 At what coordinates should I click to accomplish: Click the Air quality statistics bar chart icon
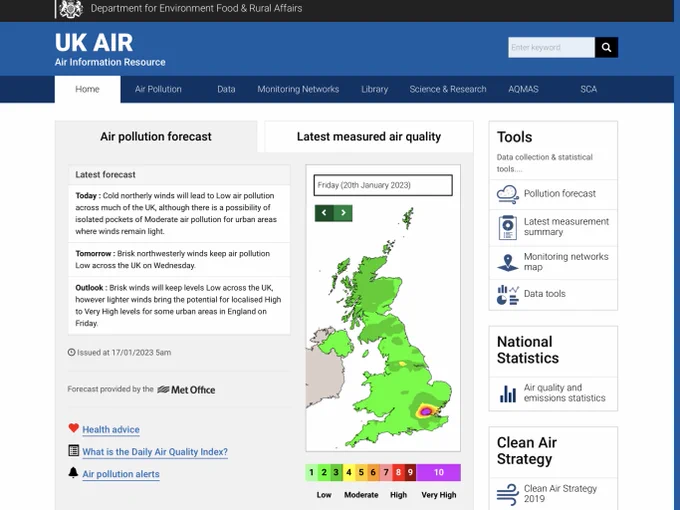[508, 393]
